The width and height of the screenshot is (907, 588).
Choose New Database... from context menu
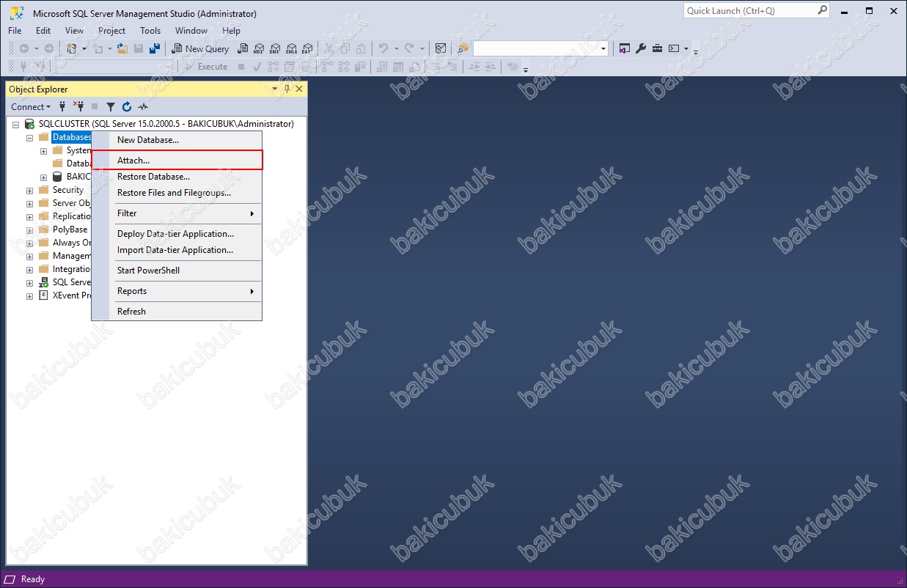point(177,140)
